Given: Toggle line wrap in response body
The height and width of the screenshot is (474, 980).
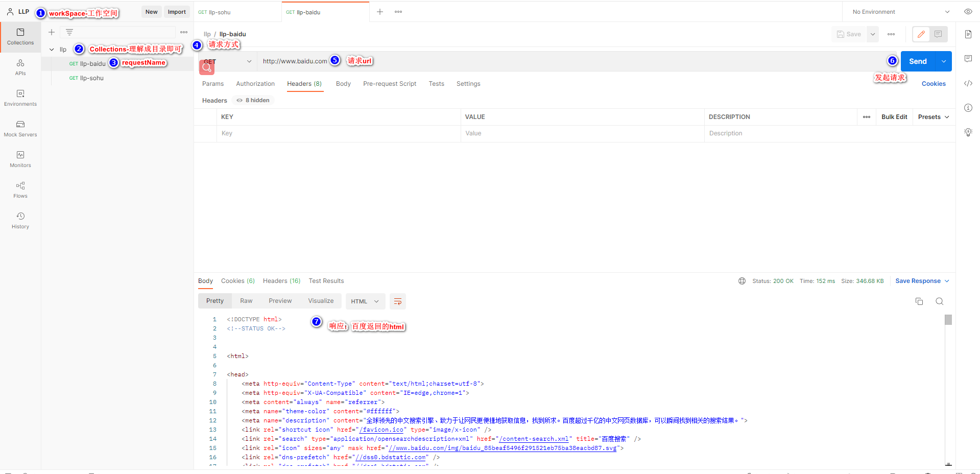Looking at the screenshot, I should pos(397,301).
